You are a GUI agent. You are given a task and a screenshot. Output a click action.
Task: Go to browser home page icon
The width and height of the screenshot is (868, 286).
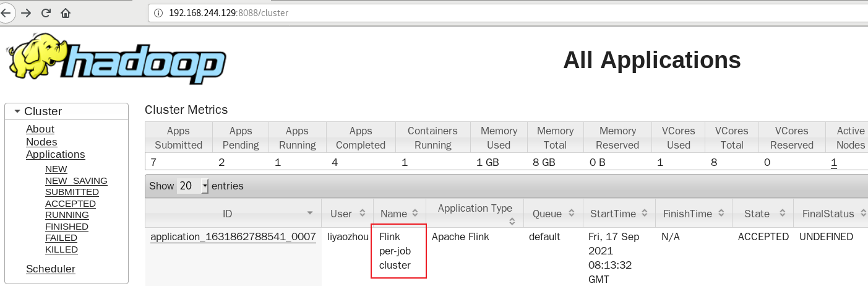[x=66, y=12]
